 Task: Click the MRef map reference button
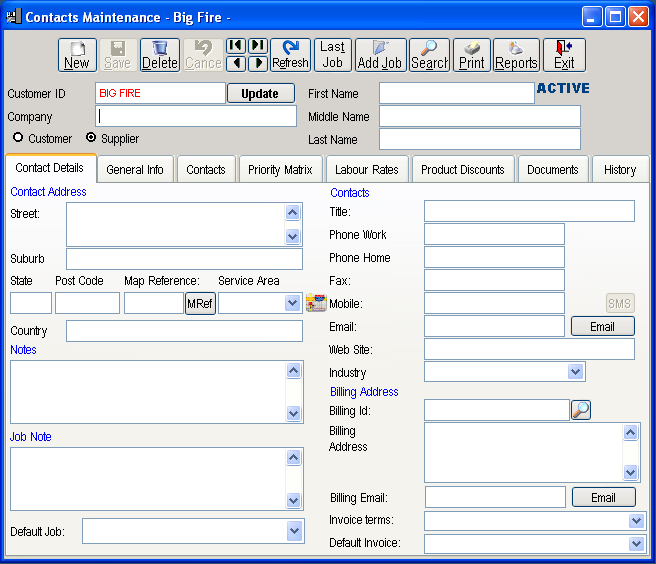(x=200, y=303)
